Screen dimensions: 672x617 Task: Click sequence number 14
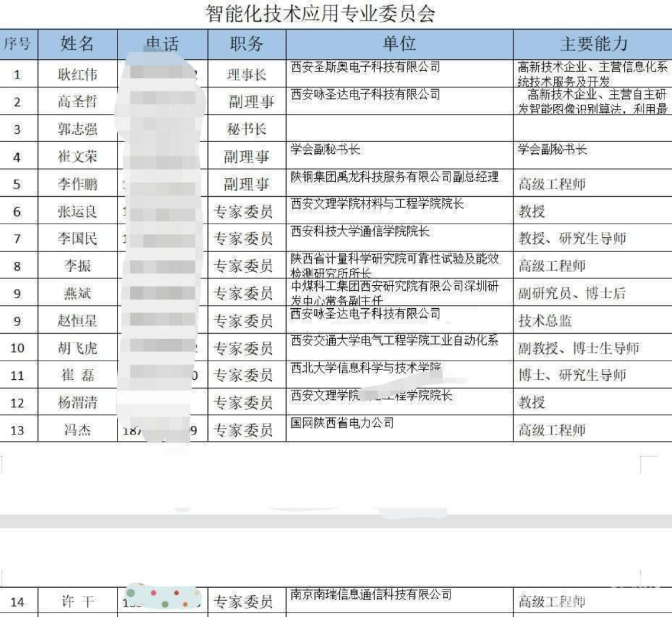[17, 602]
